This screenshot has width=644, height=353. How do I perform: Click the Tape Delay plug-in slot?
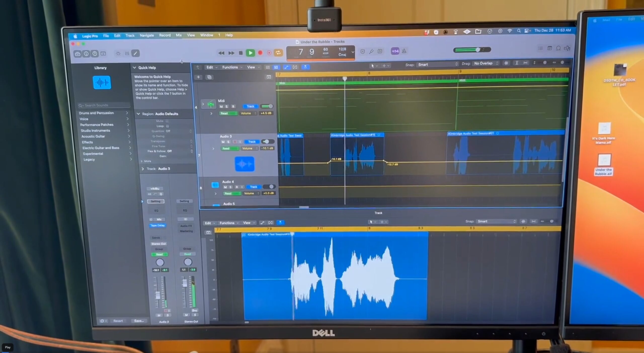pos(157,225)
